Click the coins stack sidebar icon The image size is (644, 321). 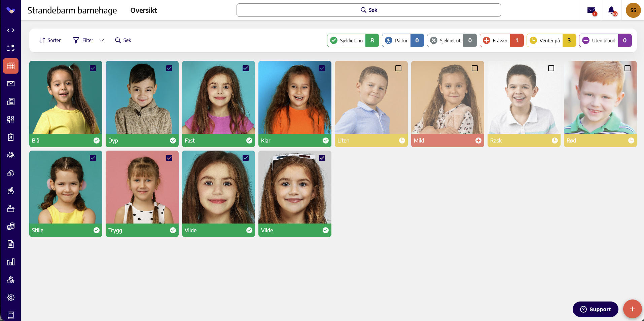pyautogui.click(x=11, y=226)
